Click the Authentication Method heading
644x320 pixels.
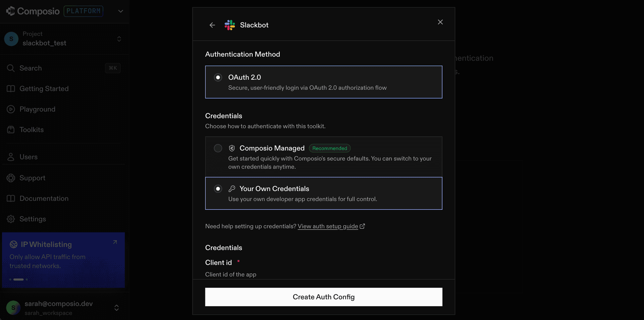(x=243, y=54)
